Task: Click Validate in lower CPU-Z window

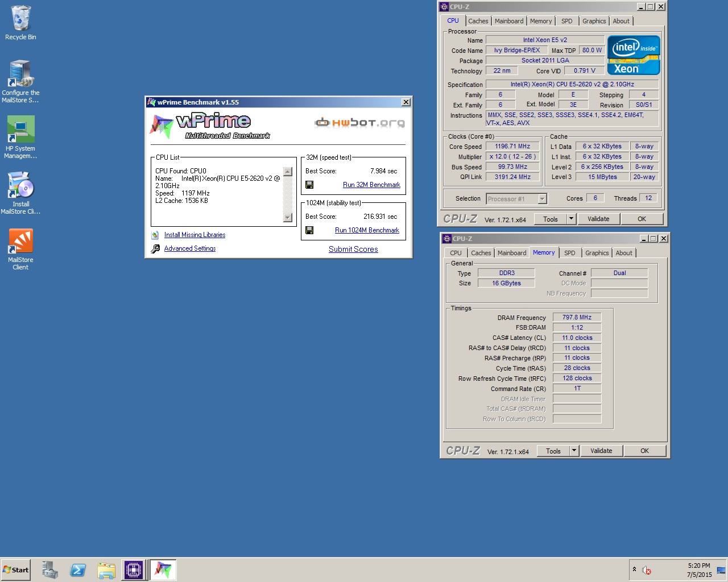Action: [601, 451]
